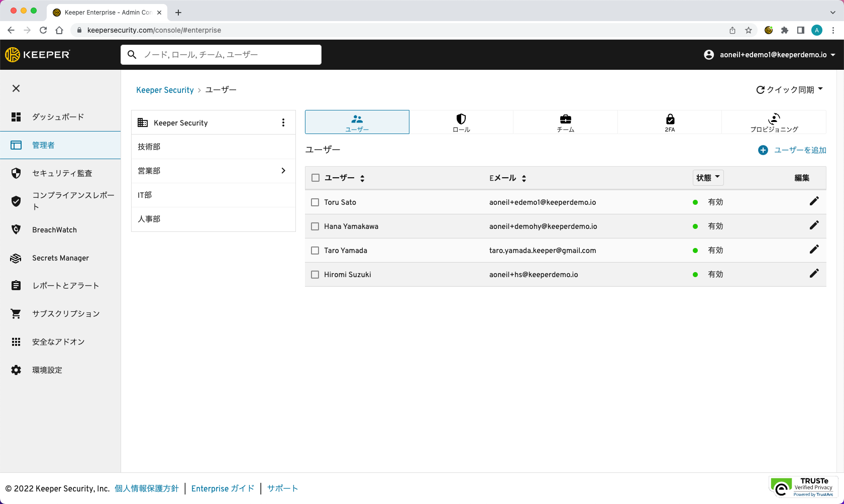The height and width of the screenshot is (504, 844).
Task: Open the three-dot menu for Keeper Security node
Action: [x=283, y=122]
